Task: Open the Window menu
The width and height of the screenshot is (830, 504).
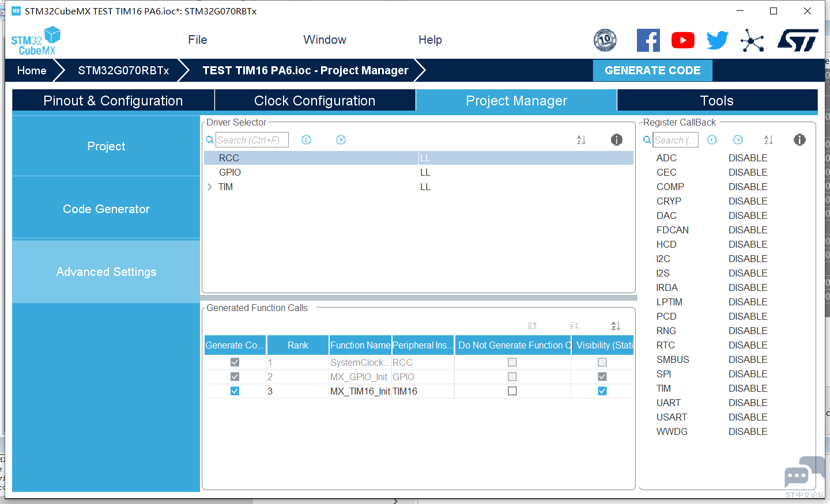Action: tap(325, 40)
